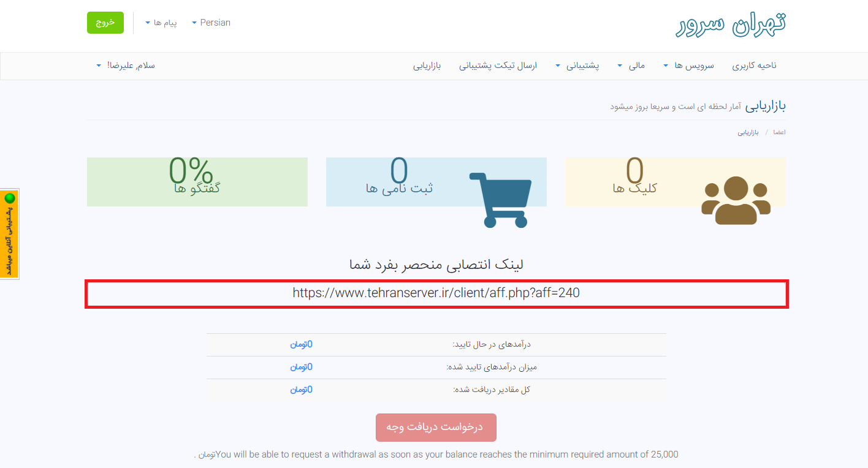
Task: Click the 0تومان amount for pending earnings
Action: 301,344
